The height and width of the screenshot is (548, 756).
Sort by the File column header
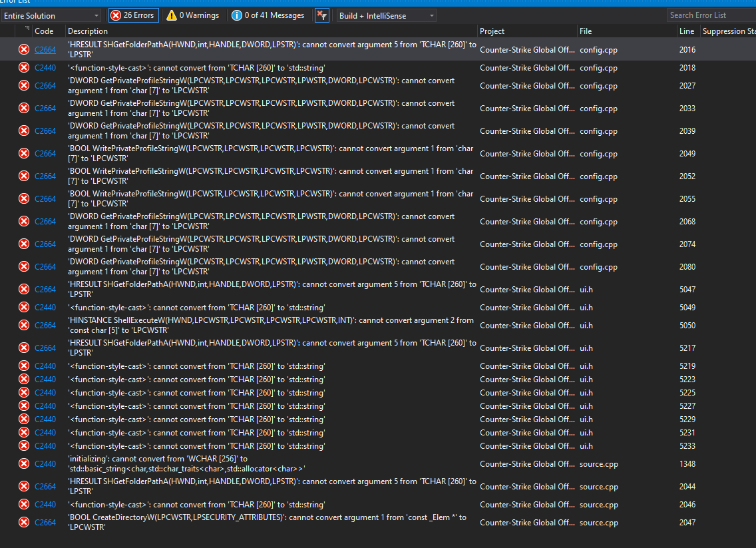586,31
